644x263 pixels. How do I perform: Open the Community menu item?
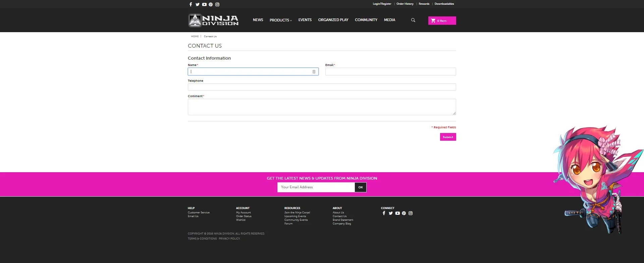pyautogui.click(x=366, y=20)
